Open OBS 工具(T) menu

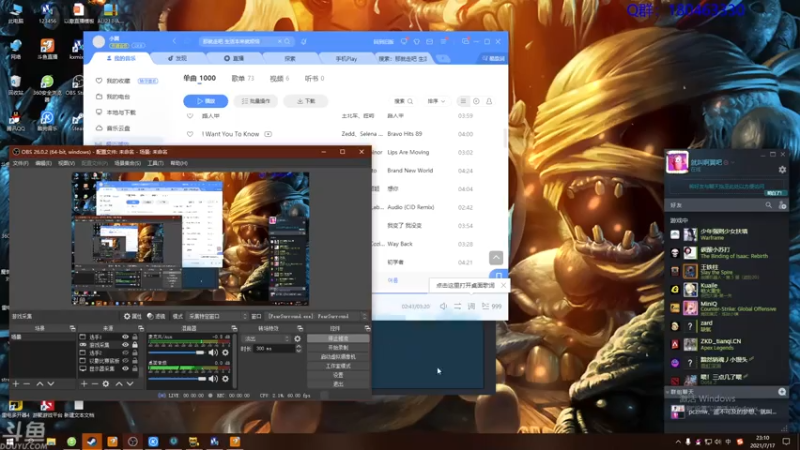[x=155, y=163]
